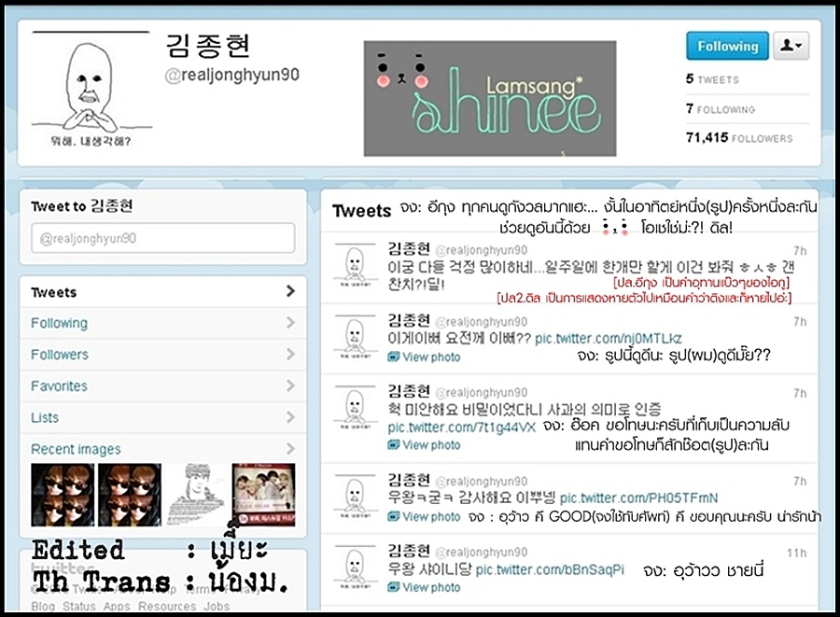Open the 71,415 Followers count
This screenshot has height=617, width=840.
[x=739, y=137]
